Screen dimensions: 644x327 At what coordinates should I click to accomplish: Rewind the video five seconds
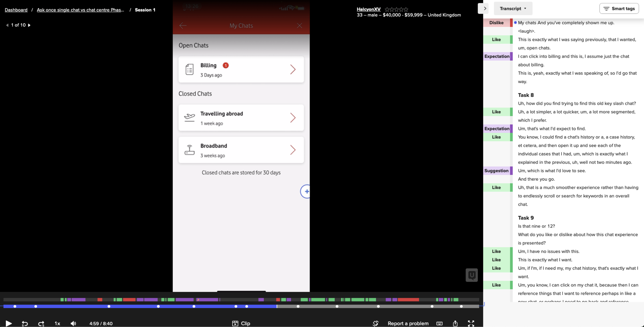[24, 323]
